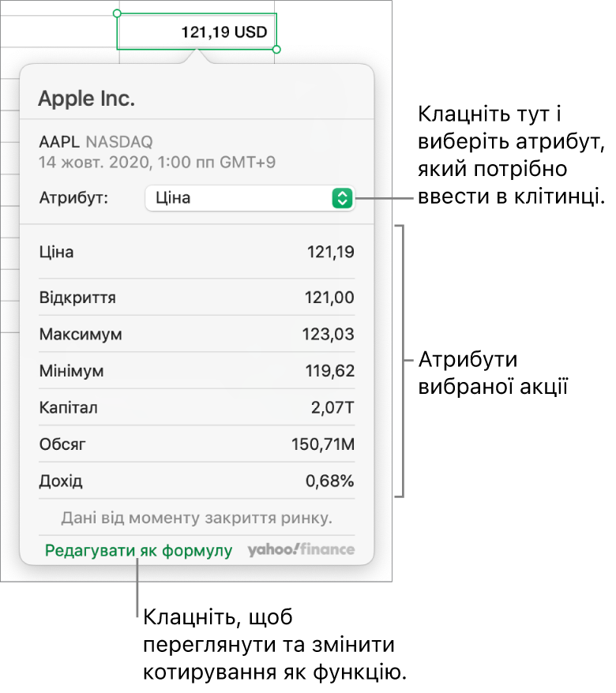Click the 121,00 value next to Відкриття
Screen dimensions: 616x693
tap(329, 298)
